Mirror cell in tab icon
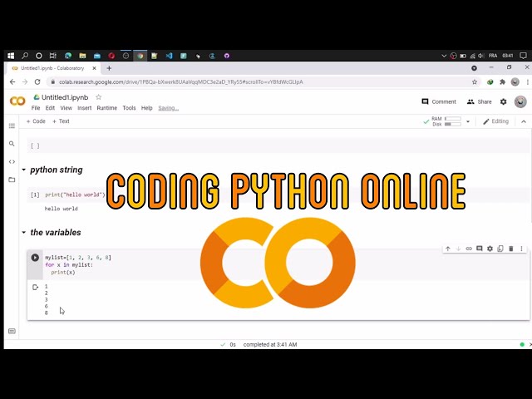Image resolution: width=532 pixels, height=399 pixels. [x=500, y=249]
